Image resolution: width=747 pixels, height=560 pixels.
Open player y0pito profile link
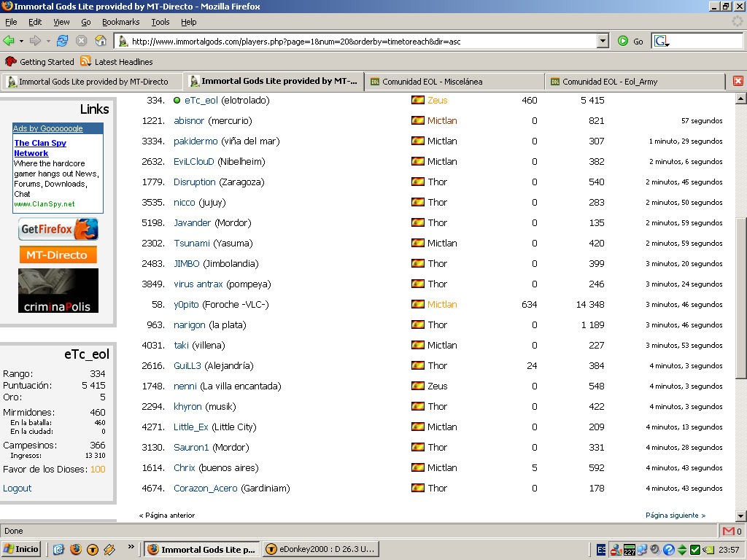(x=186, y=305)
